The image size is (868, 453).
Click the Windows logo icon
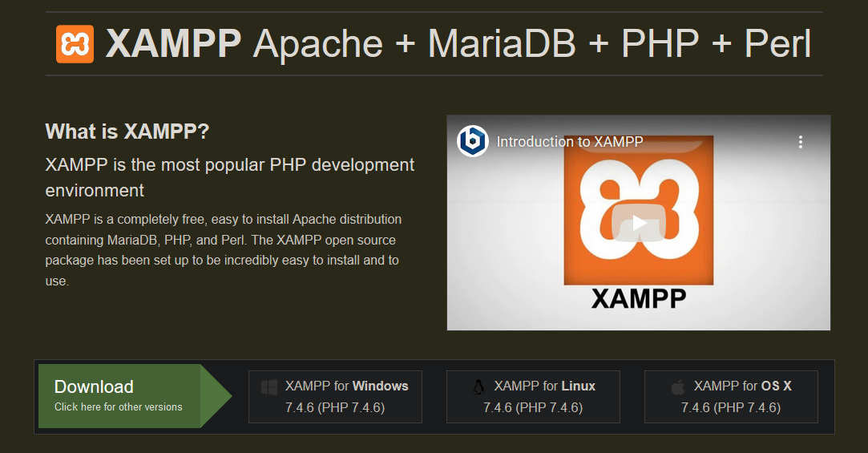click(269, 386)
